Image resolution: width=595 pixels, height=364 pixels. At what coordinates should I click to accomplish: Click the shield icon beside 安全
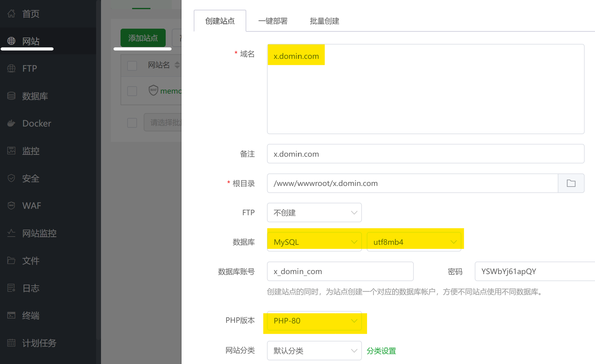tap(11, 178)
